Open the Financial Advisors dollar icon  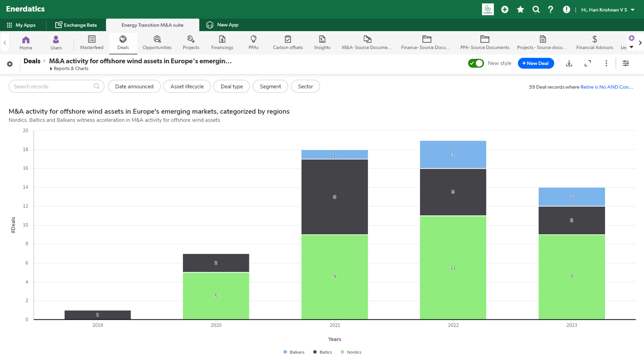(x=594, y=39)
